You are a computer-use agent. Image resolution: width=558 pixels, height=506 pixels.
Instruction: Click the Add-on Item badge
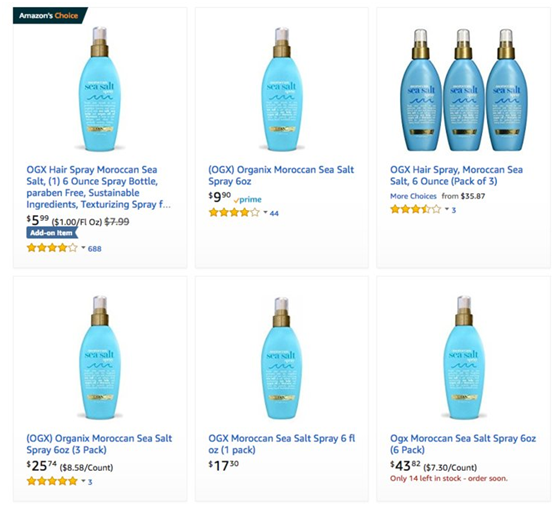(52, 233)
